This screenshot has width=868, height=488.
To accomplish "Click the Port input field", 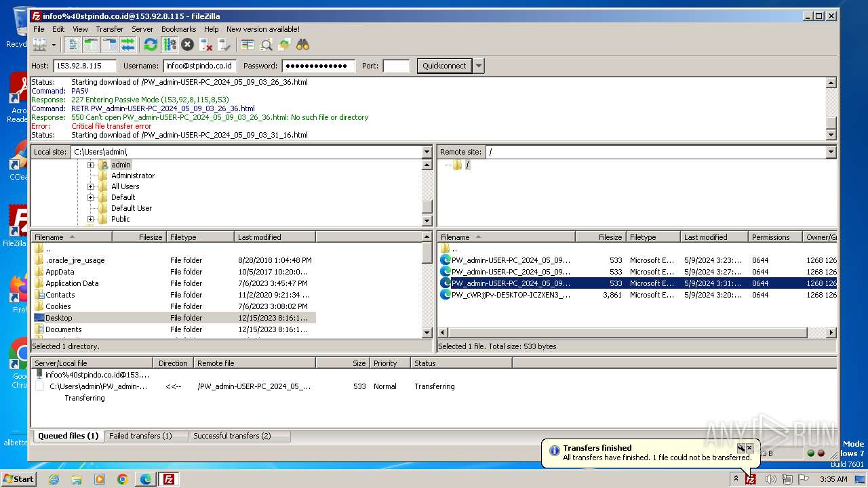I will (396, 66).
